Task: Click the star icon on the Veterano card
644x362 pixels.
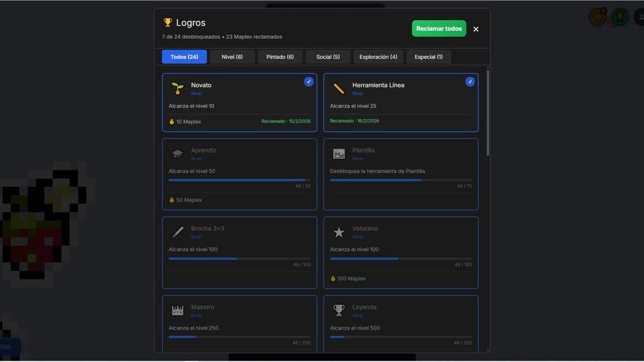Action: click(x=339, y=232)
